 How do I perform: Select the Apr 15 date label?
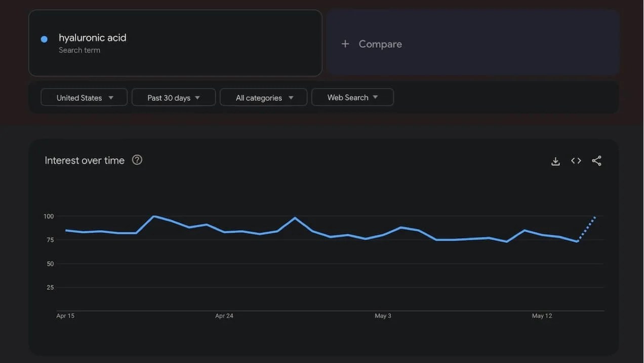point(65,316)
